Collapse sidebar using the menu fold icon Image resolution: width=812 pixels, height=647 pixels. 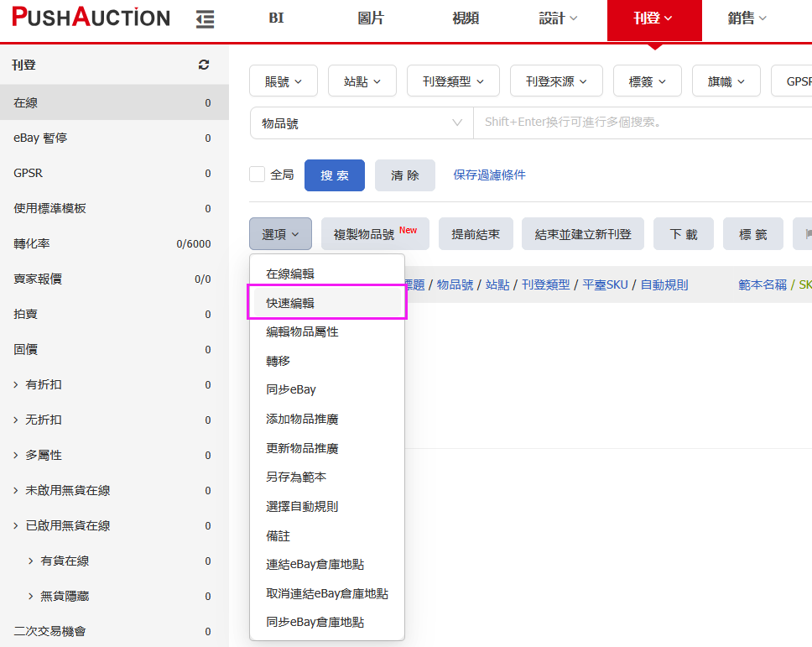point(205,19)
